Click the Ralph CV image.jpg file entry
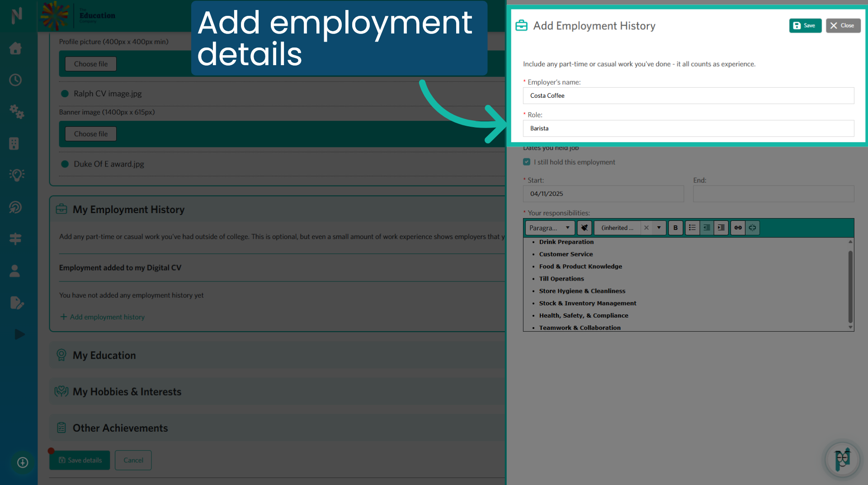Image resolution: width=868 pixels, height=485 pixels. pos(108,94)
